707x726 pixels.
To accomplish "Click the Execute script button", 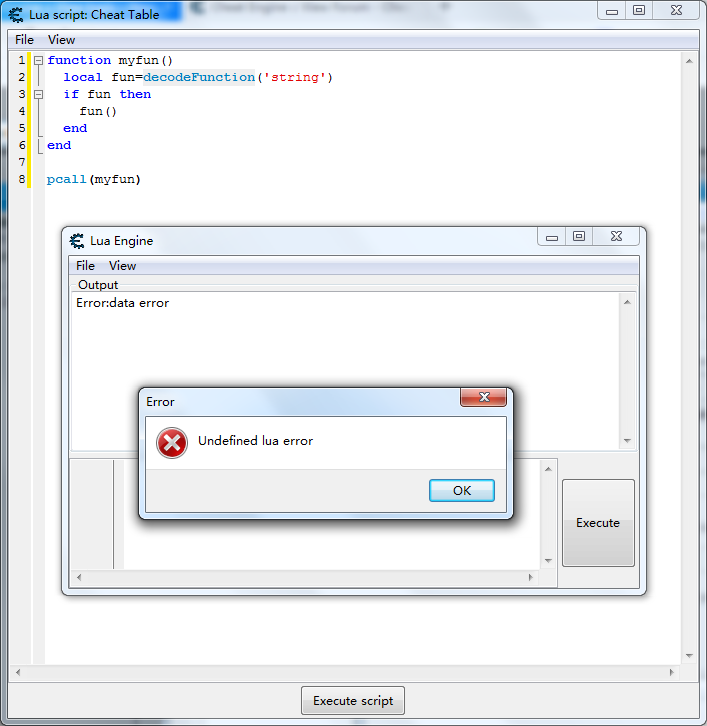I will (353, 701).
